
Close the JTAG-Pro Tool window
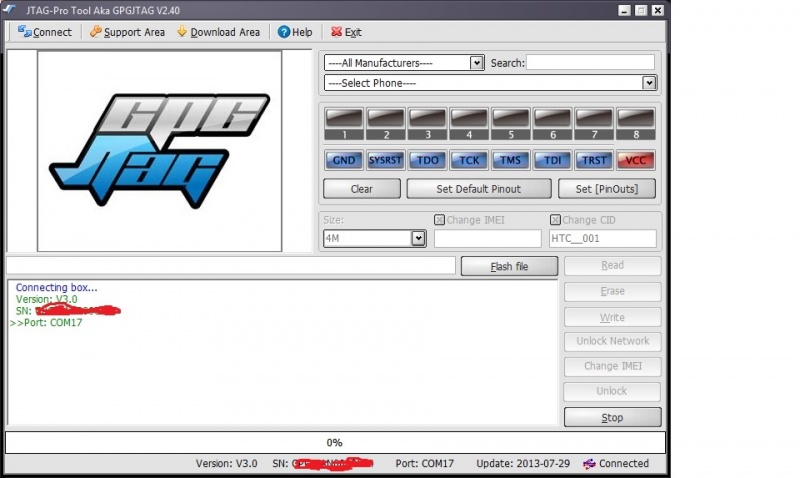tap(658, 10)
